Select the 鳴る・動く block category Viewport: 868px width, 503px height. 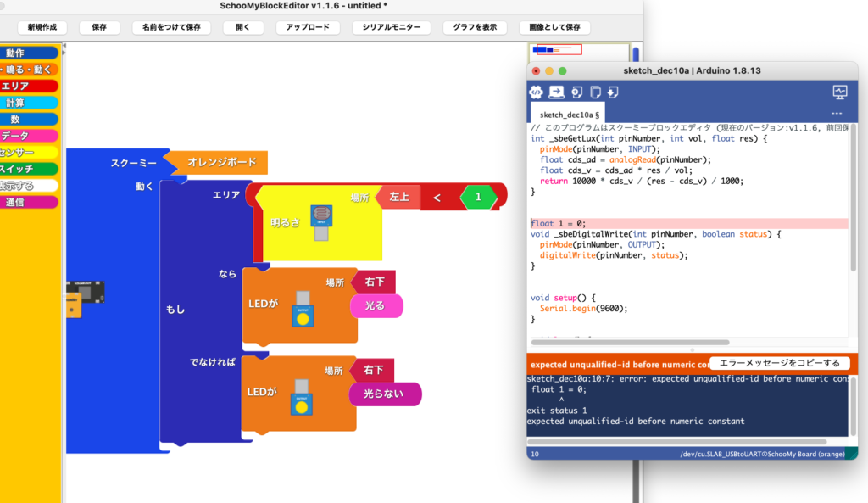coord(29,70)
